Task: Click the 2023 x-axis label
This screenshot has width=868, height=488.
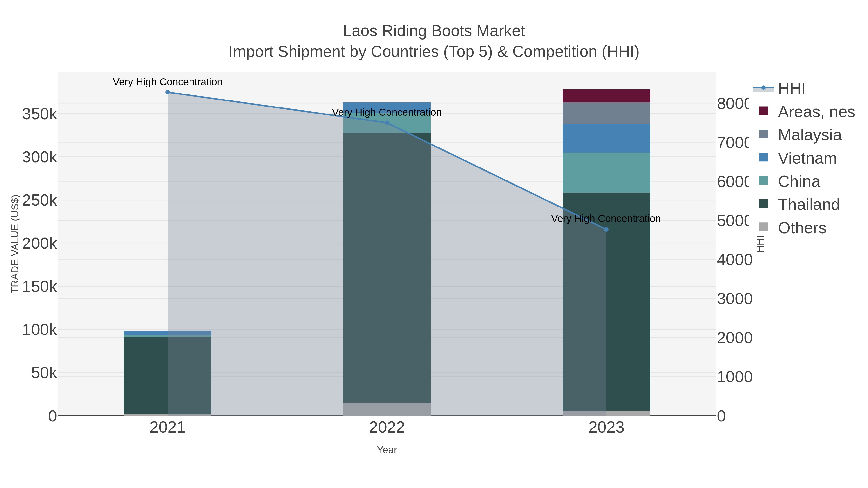Action: (x=606, y=428)
